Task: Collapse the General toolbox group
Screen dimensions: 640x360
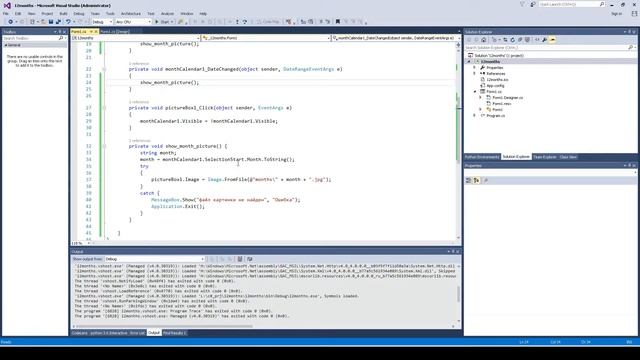Action: click(x=6, y=45)
